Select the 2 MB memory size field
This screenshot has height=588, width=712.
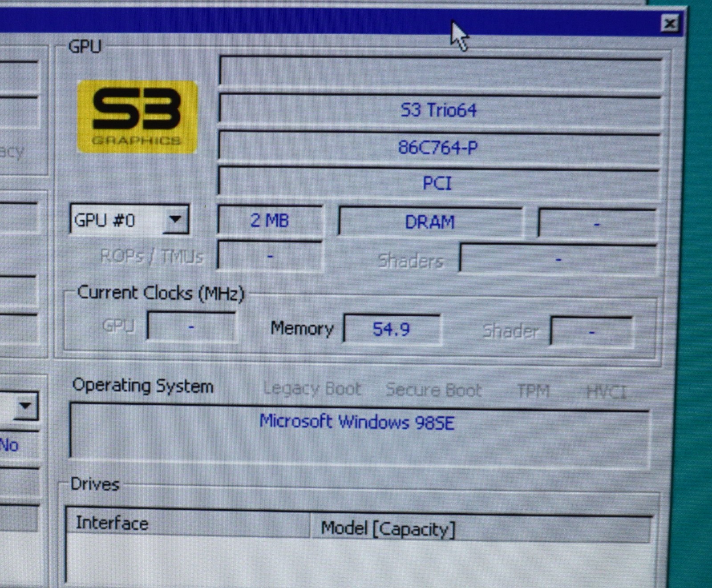(270, 220)
